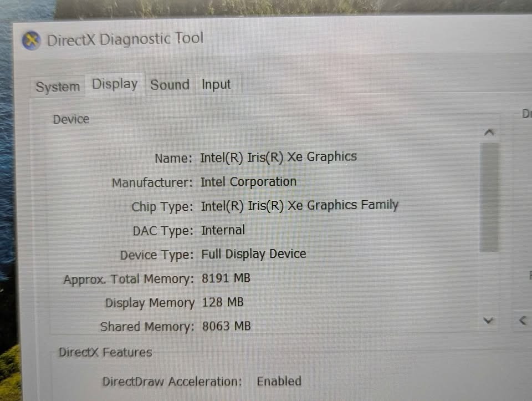Image resolution: width=532 pixels, height=401 pixels.
Task: Click the Manufacturer: field label
Action: coord(152,182)
